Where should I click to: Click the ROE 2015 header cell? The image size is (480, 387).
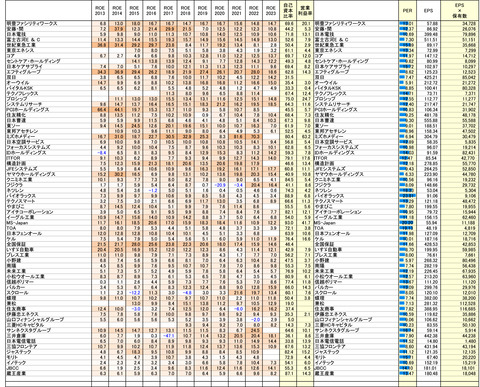[134, 10]
